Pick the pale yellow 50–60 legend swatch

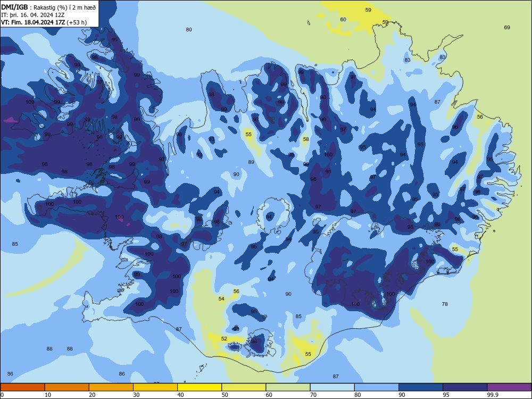pos(244,387)
